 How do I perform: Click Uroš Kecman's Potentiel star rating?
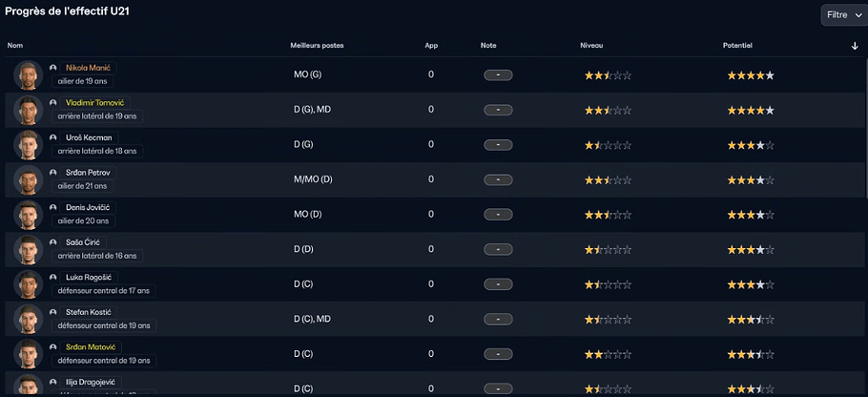(x=751, y=145)
